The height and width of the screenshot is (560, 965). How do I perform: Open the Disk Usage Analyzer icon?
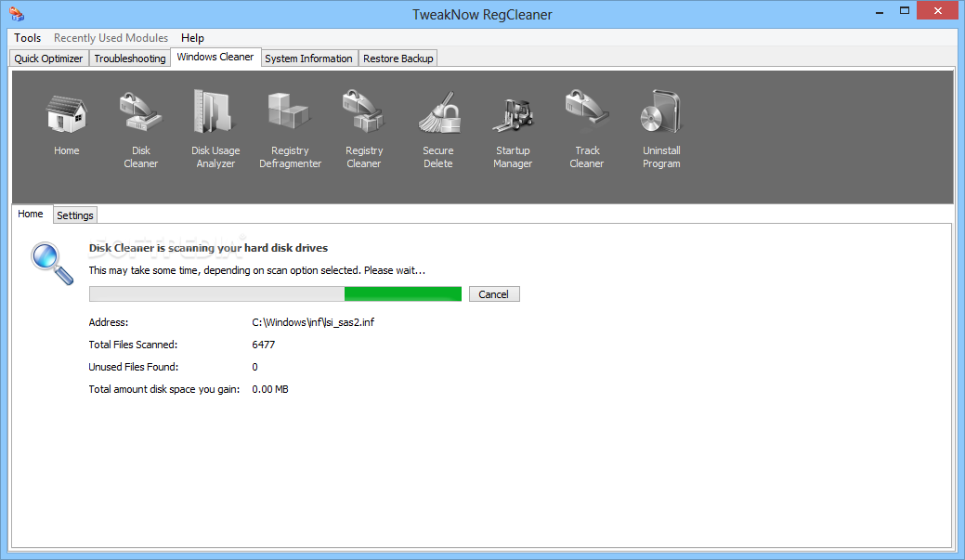[x=213, y=112]
